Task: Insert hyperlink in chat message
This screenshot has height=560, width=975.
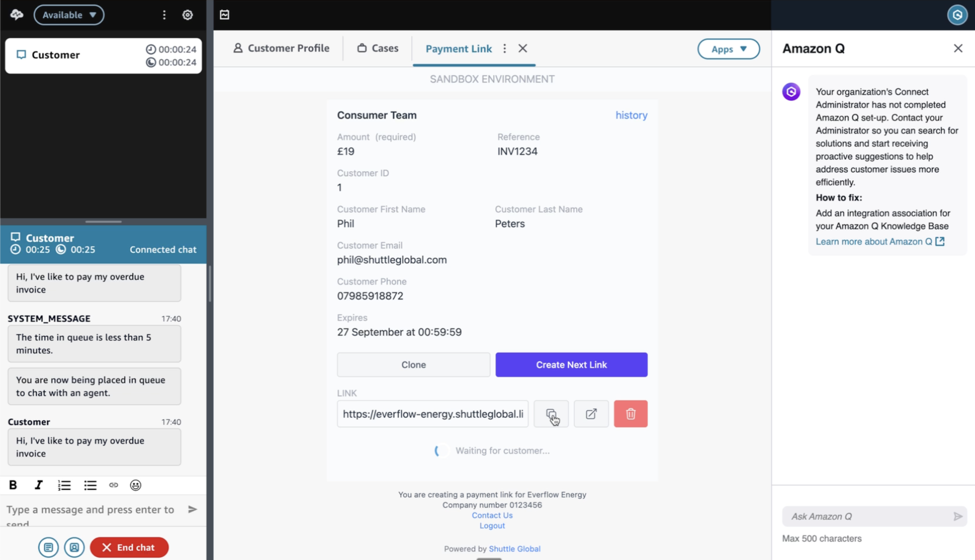Action: pos(113,485)
